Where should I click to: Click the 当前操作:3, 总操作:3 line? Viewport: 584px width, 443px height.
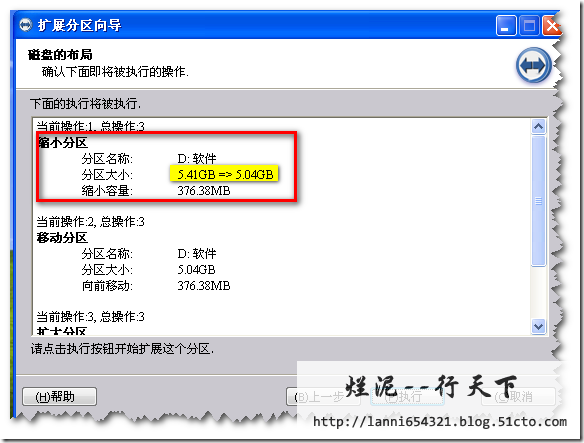coord(91,317)
